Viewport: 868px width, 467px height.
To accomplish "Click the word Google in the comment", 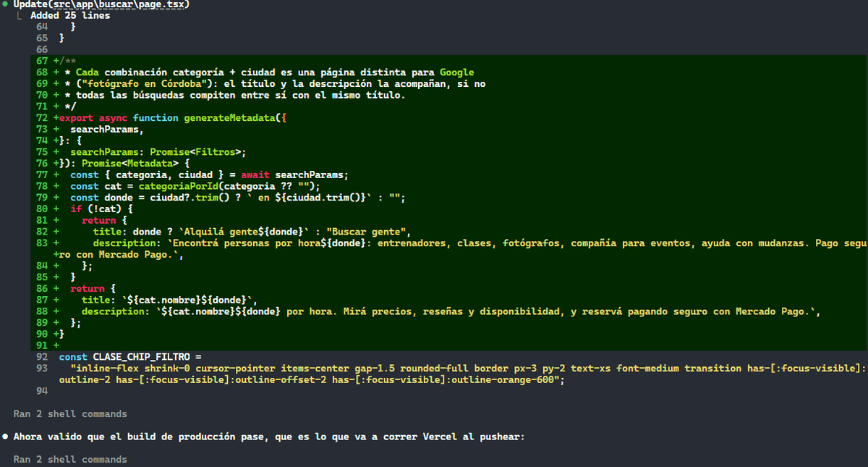I will [x=457, y=72].
